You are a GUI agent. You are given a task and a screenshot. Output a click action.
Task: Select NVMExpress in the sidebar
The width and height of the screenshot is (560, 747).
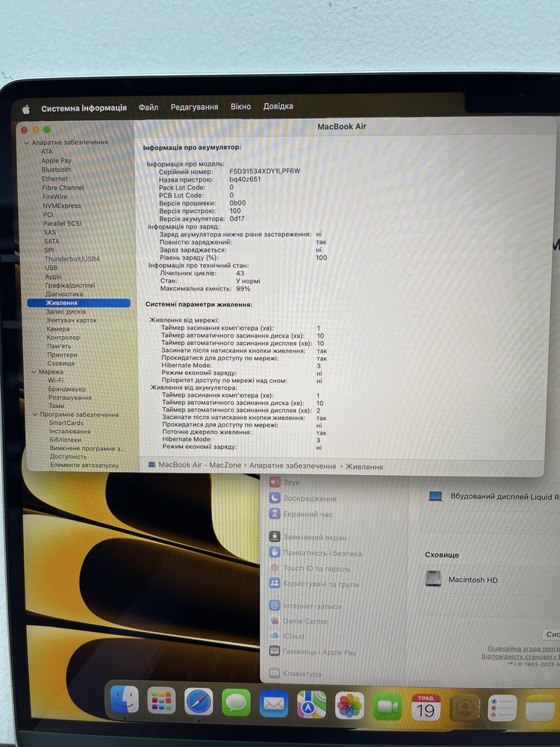pyautogui.click(x=62, y=205)
